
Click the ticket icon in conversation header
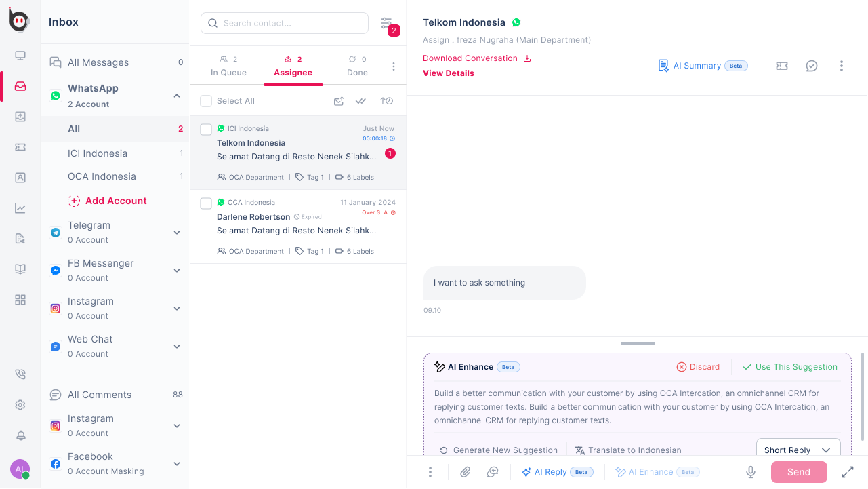[782, 66]
